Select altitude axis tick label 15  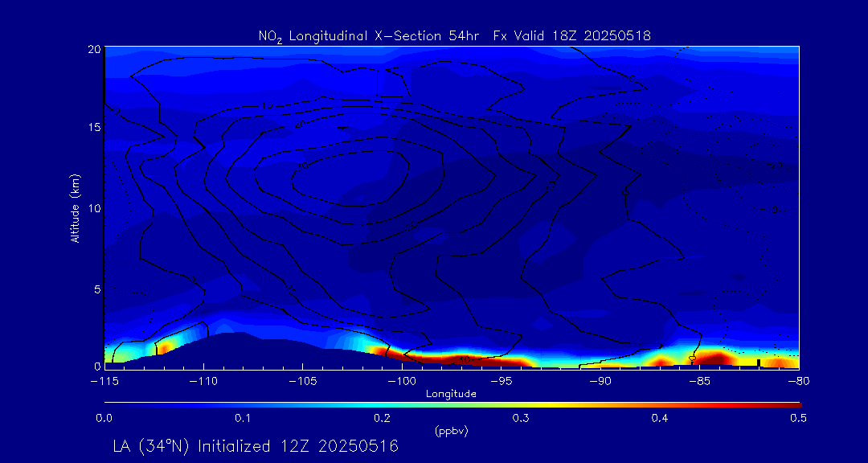pos(94,127)
